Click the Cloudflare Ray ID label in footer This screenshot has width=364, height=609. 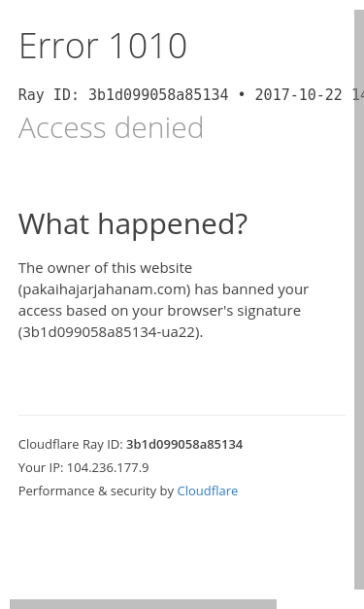(x=71, y=444)
